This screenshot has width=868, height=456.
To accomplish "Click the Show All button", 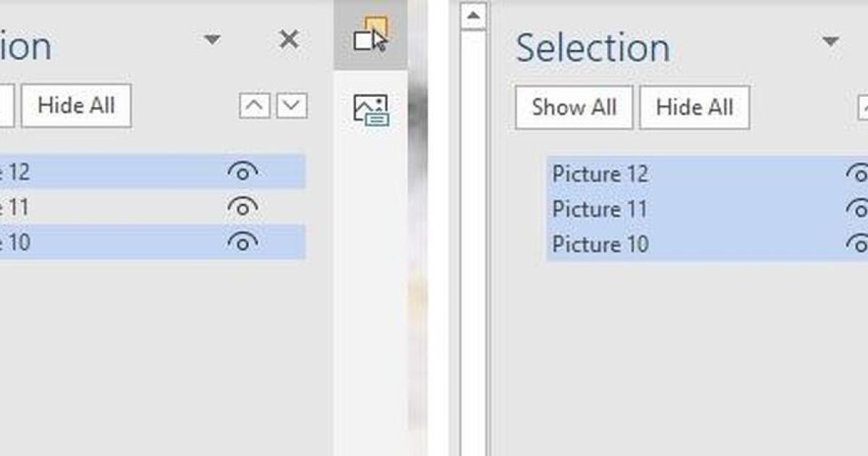I will tap(574, 107).
